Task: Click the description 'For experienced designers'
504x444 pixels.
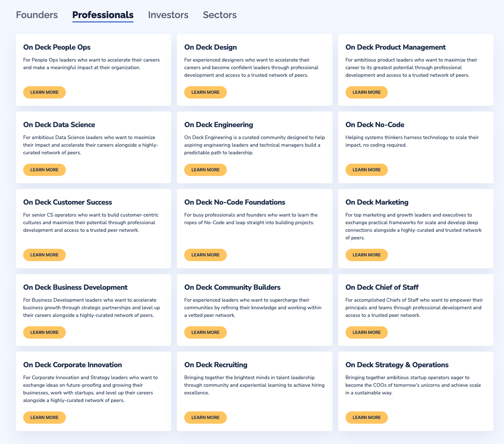Action: pos(251,67)
